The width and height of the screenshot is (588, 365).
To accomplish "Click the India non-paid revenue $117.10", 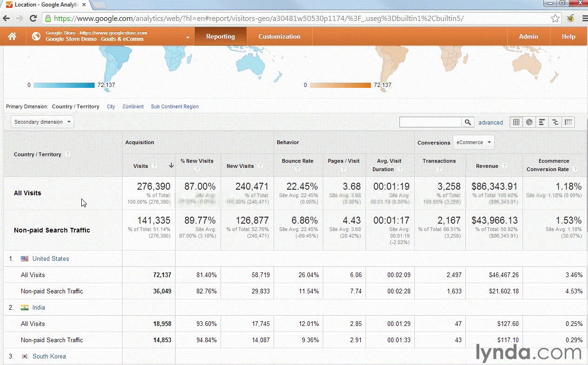I will 507,340.
